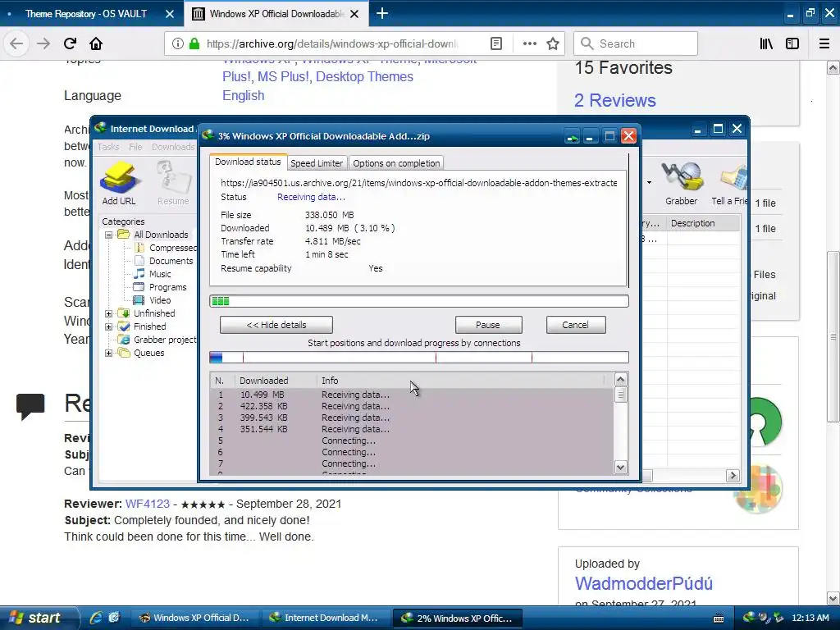Click the overall download progress bar
This screenshot has height=630, width=840.
click(419, 301)
